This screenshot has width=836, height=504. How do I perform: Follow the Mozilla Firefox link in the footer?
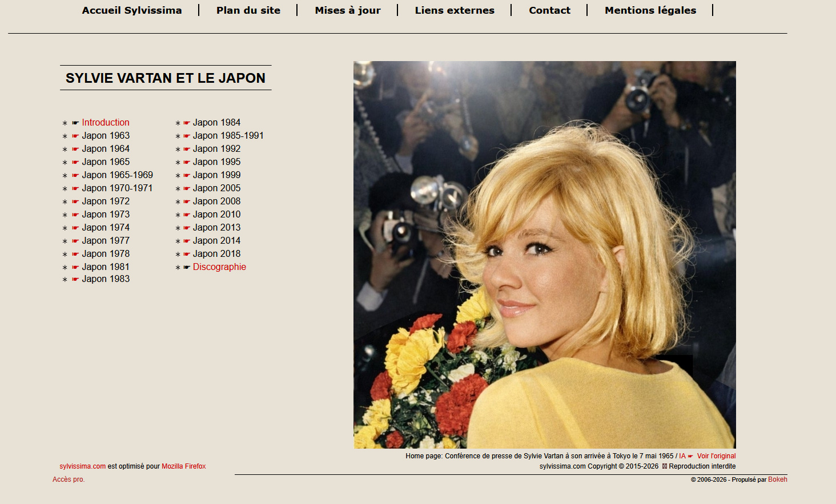[183, 466]
